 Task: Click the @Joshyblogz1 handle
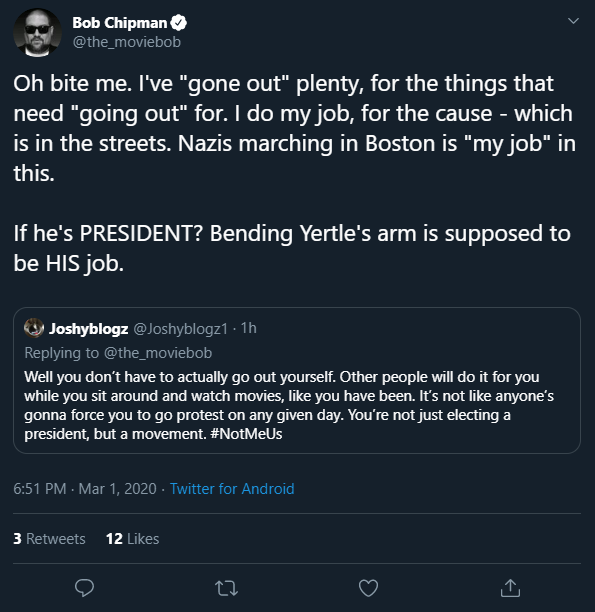[x=180, y=329]
